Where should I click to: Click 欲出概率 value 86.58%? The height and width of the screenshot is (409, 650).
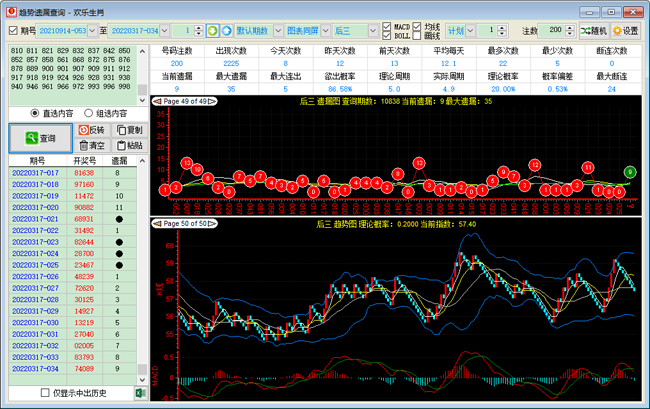click(x=340, y=89)
